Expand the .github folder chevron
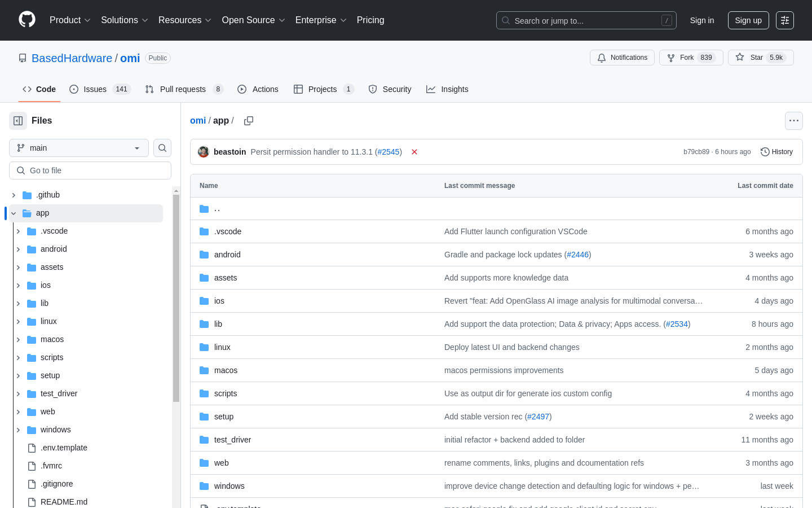Screen dimensions: 812x508 pyautogui.click(x=14, y=195)
